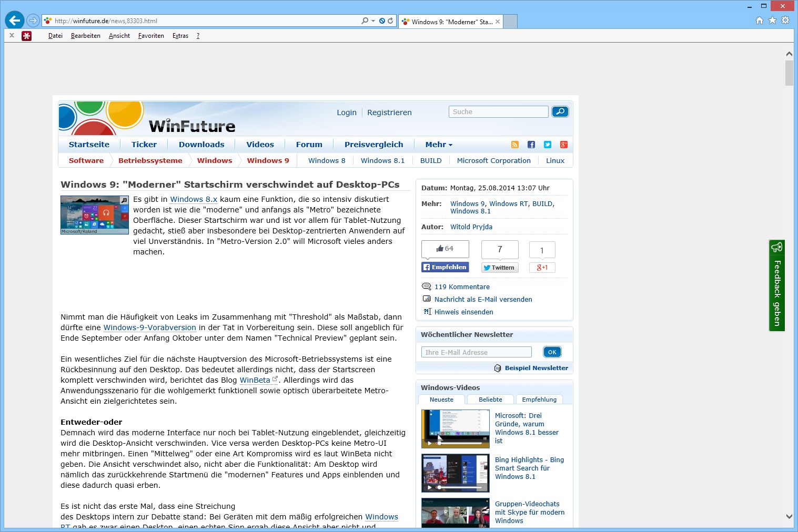The image size is (798, 532).
Task: Open the Facebook icon in navigation bar
Action: [x=531, y=145]
